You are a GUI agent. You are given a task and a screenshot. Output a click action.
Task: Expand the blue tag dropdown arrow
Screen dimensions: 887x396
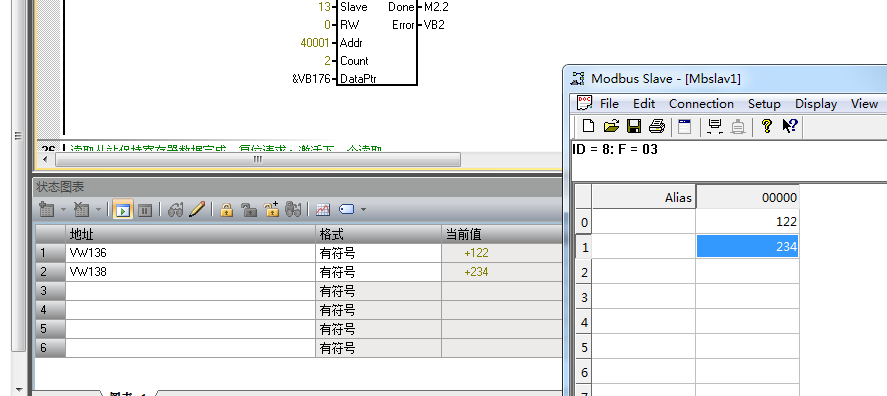coord(363,210)
